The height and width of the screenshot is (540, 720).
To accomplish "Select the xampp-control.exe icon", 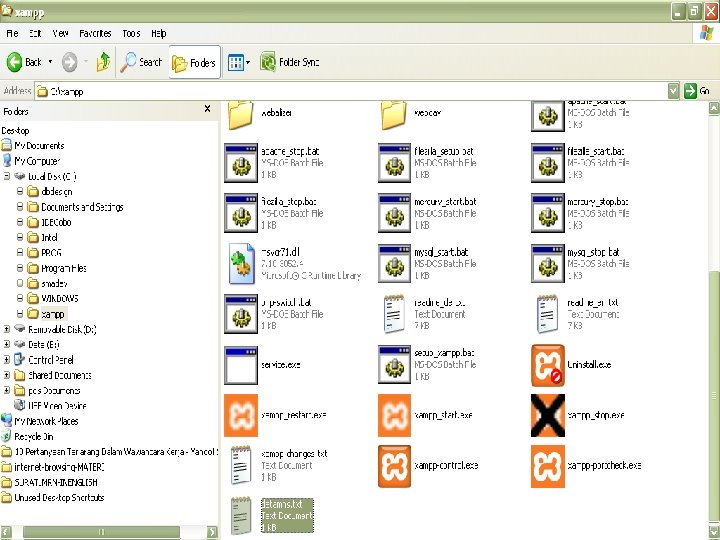I will point(394,466).
